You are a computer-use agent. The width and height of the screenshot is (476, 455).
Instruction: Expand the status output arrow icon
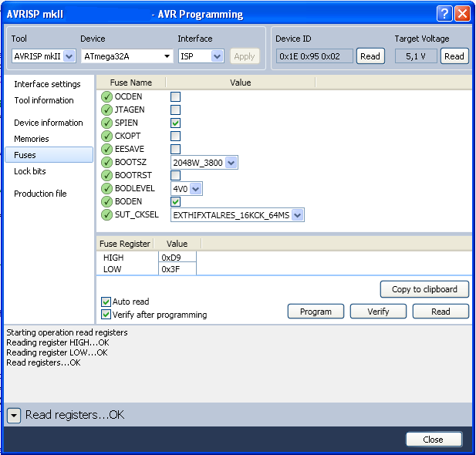14,416
